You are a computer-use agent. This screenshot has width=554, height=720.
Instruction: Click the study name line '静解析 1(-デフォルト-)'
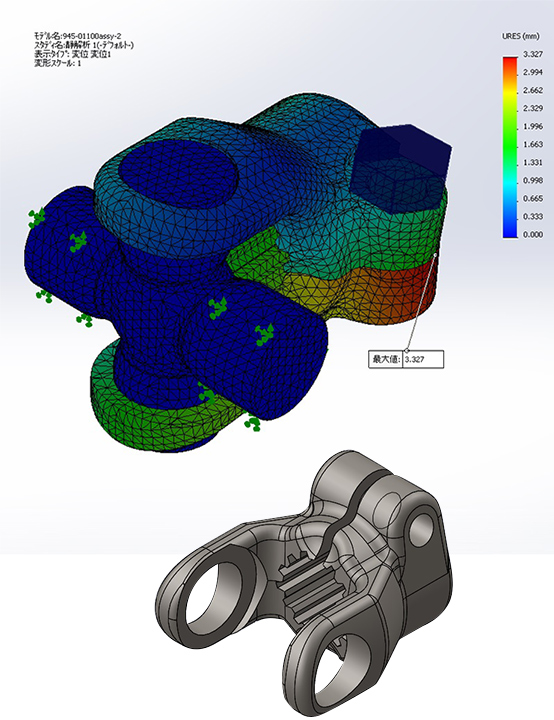(84, 45)
